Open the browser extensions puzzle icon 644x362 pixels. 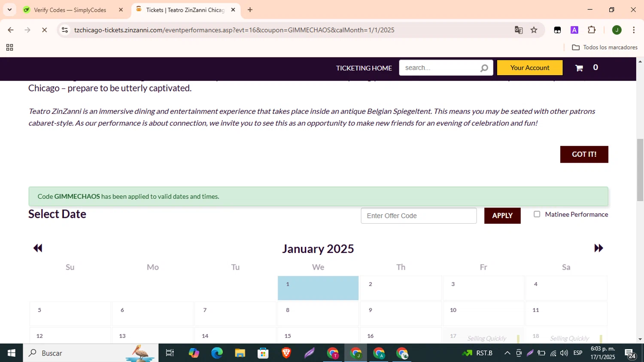pos(592,30)
